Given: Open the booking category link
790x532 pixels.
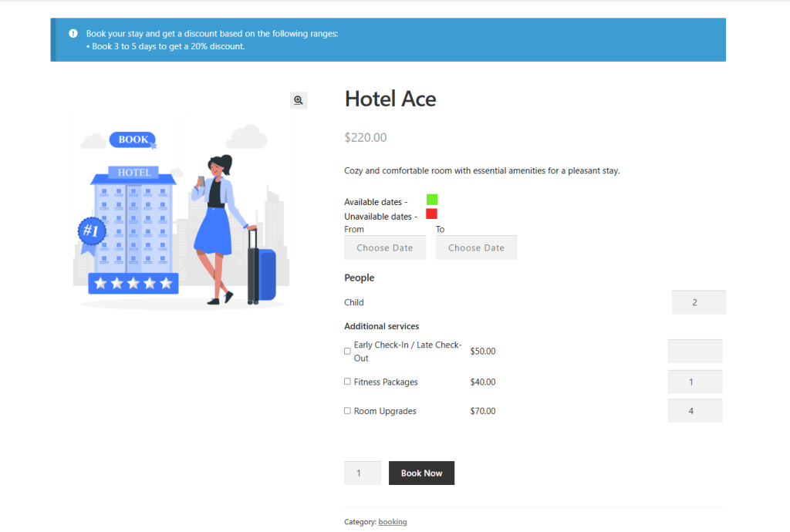Looking at the screenshot, I should [393, 521].
